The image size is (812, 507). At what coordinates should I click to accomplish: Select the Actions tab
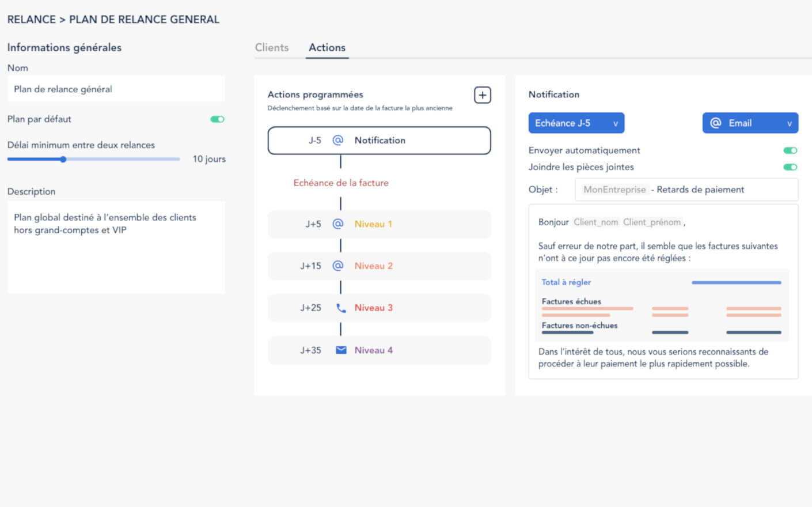(327, 47)
